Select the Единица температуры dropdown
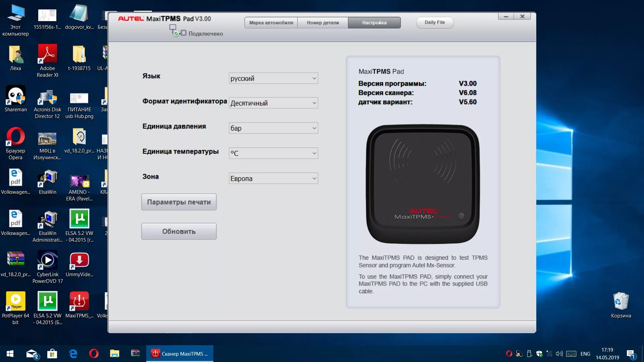The width and height of the screenshot is (644, 362). [273, 153]
